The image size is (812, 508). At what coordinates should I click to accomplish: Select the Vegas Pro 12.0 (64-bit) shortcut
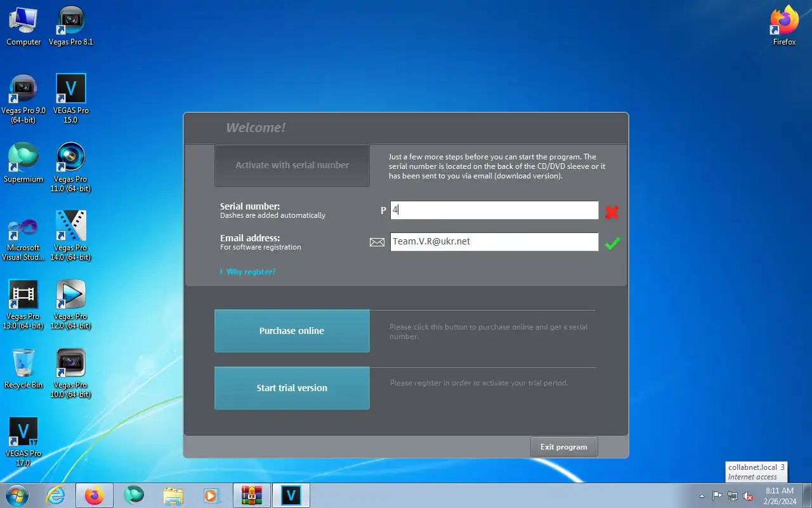[x=71, y=305]
